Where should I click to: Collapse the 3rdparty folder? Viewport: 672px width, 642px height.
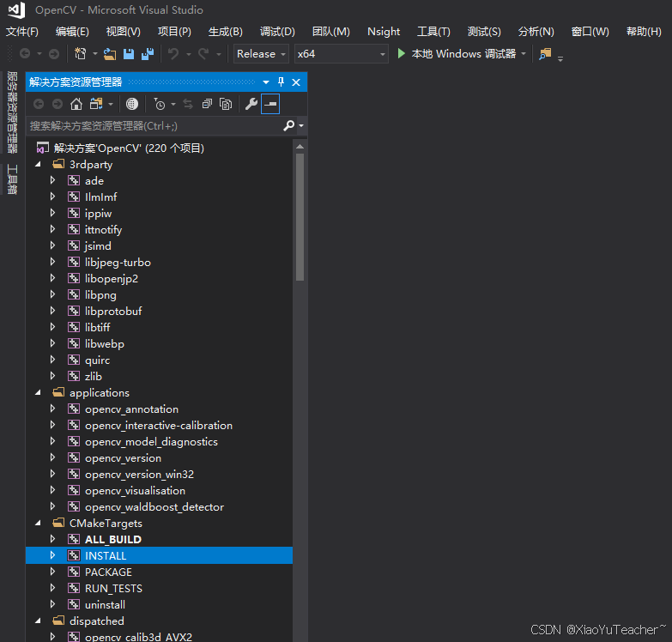38,164
